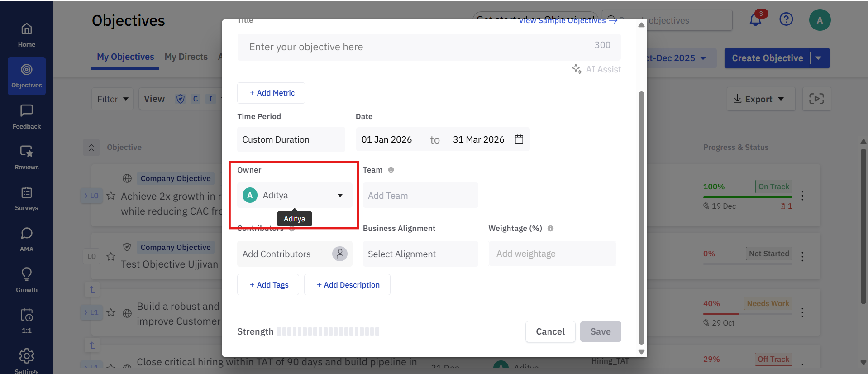Open the Filter dropdown
The height and width of the screenshot is (374, 868).
tap(112, 99)
